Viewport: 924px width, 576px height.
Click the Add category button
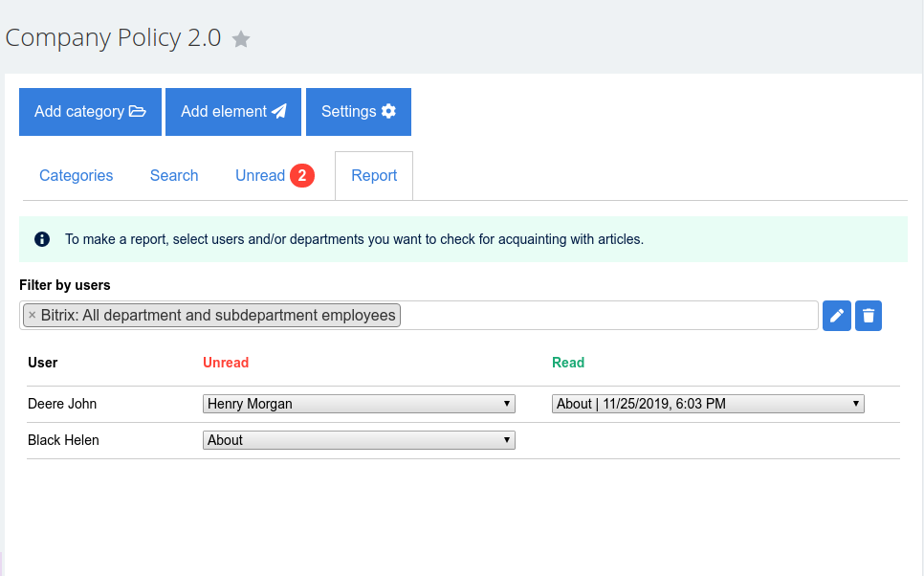(90, 112)
